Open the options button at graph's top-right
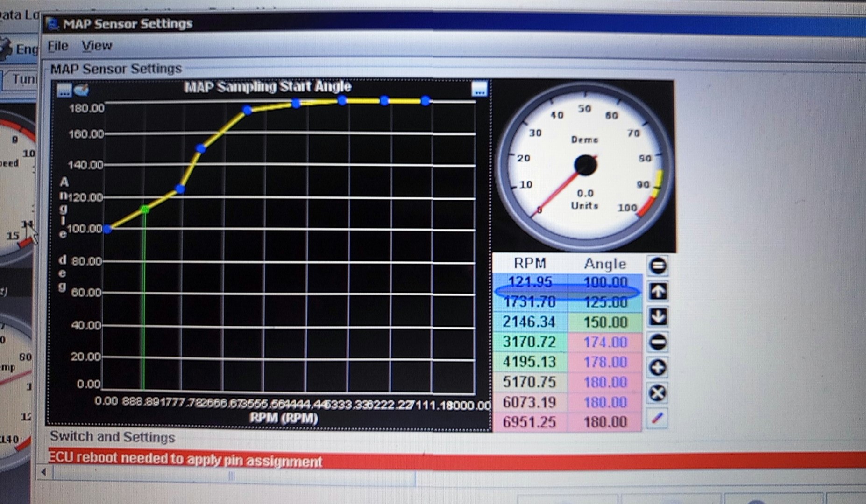 479,89
